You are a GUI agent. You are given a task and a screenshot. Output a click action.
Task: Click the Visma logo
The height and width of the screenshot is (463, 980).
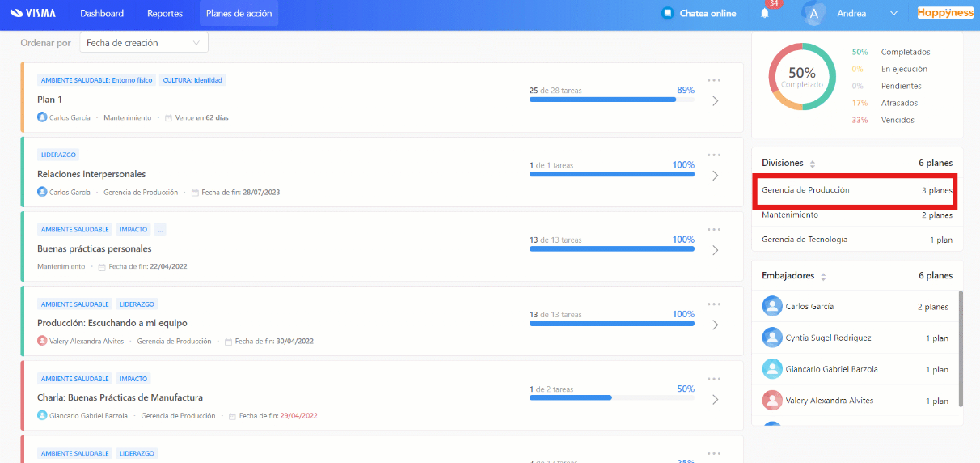[x=32, y=13]
